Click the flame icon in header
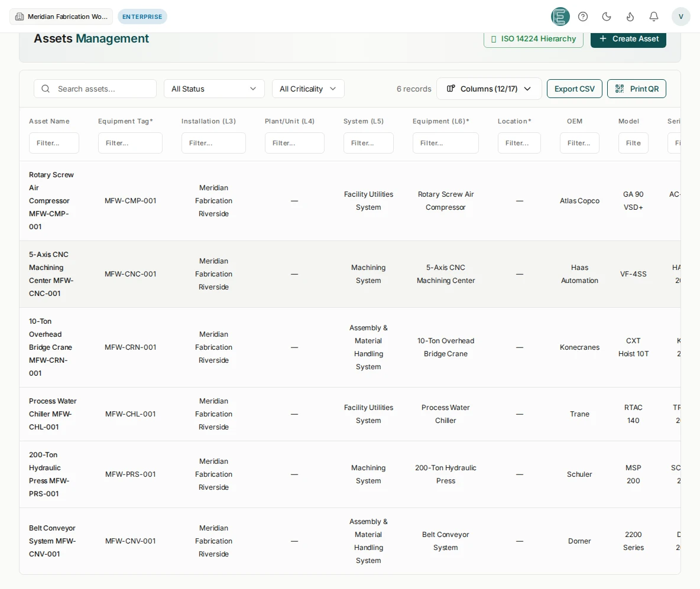This screenshot has height=589, width=700. tap(630, 17)
